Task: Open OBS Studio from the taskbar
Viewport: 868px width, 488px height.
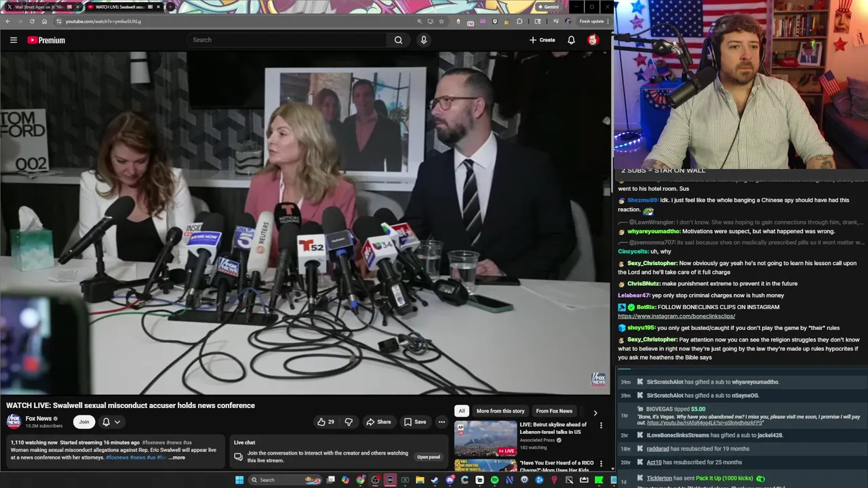Action: point(374,480)
